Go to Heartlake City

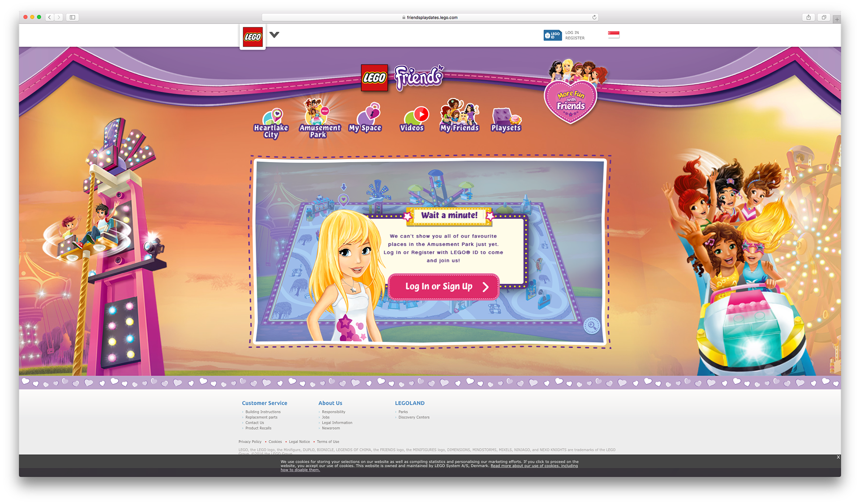(x=271, y=124)
